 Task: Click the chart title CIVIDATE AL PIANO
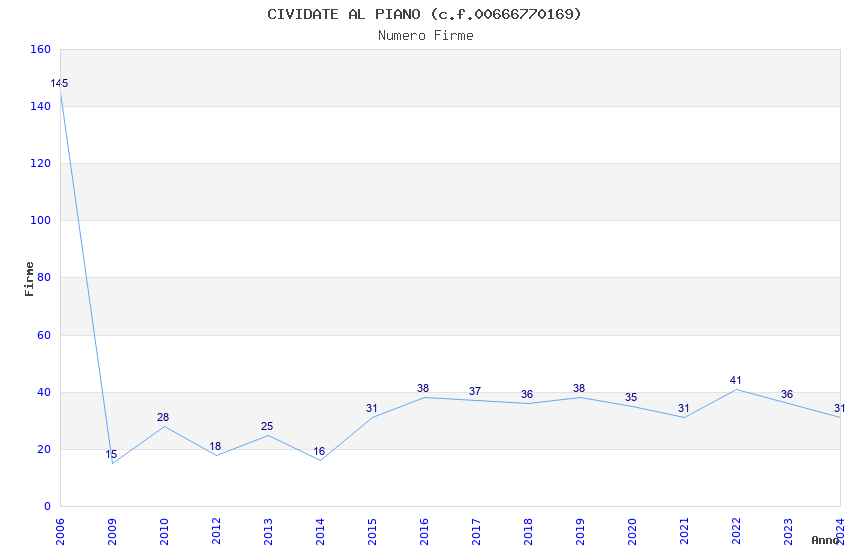pyautogui.click(x=424, y=14)
